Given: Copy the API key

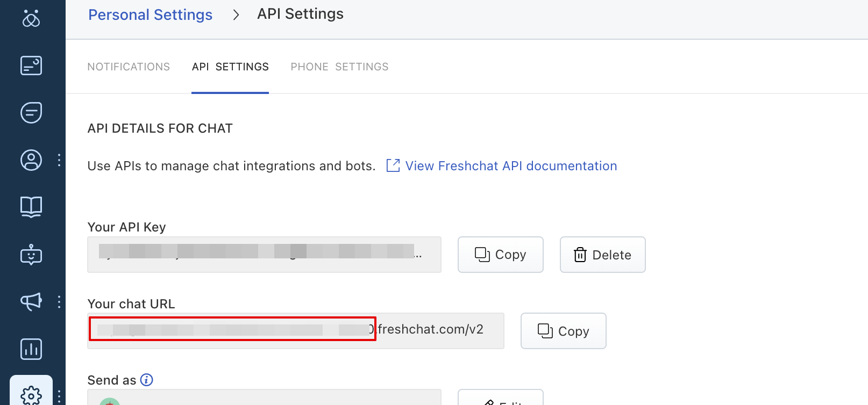Looking at the screenshot, I should coord(500,255).
